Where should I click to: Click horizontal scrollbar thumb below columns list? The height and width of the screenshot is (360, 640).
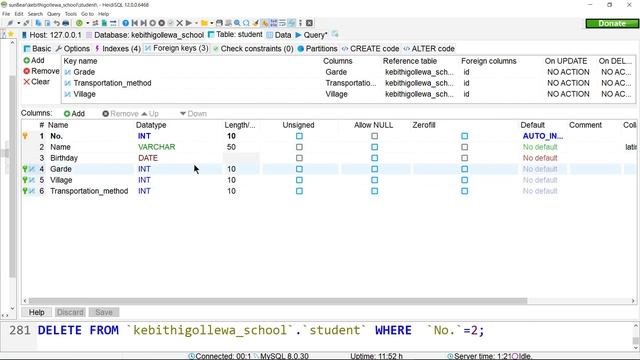coord(278,301)
